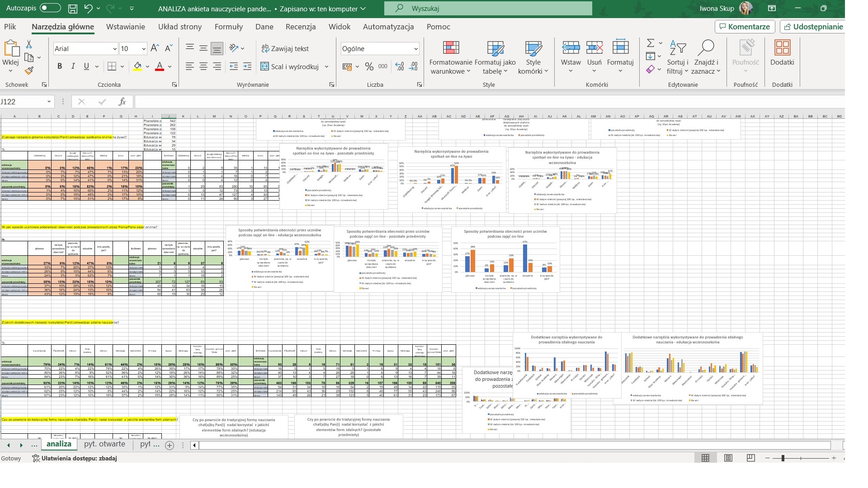Click Scal i wyśrodkuj

coord(290,66)
